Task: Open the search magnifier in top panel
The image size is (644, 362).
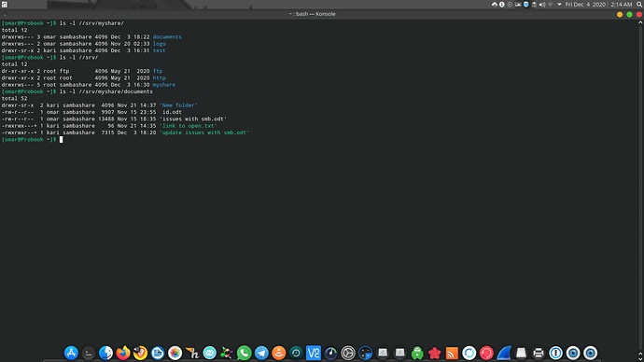Action: click(639, 5)
